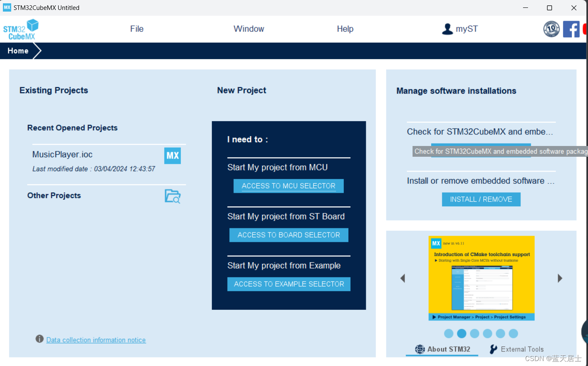
Task: Select fifth carousel page dot
Action: pos(500,333)
